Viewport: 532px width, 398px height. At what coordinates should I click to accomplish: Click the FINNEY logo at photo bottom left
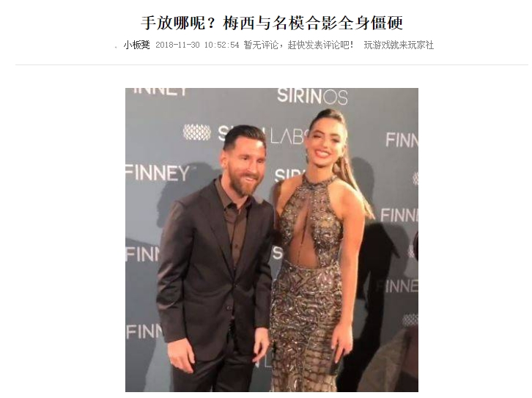click(x=144, y=331)
